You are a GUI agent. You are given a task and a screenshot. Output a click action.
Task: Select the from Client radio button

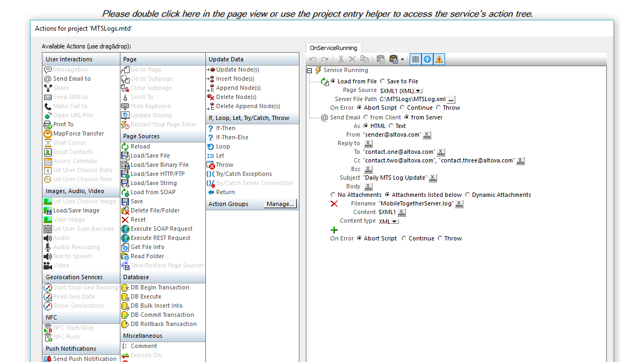tap(366, 117)
